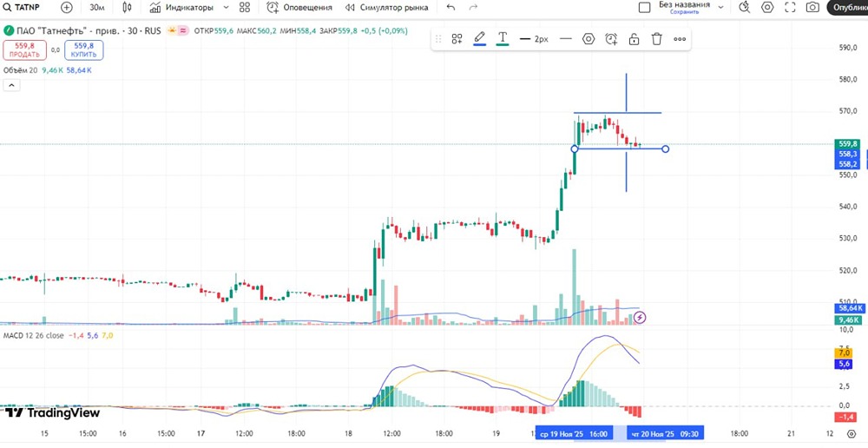
Task: Open the Индикаторы dialog
Action: [x=181, y=7]
